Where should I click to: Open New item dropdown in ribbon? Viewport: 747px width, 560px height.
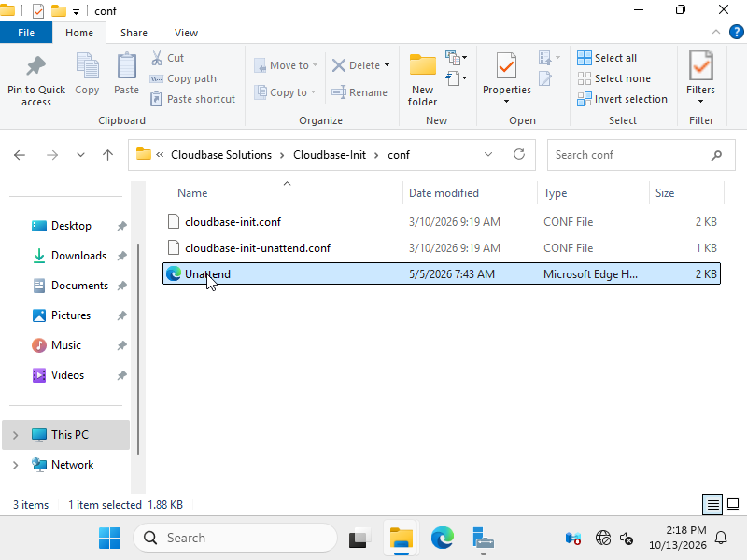(457, 58)
